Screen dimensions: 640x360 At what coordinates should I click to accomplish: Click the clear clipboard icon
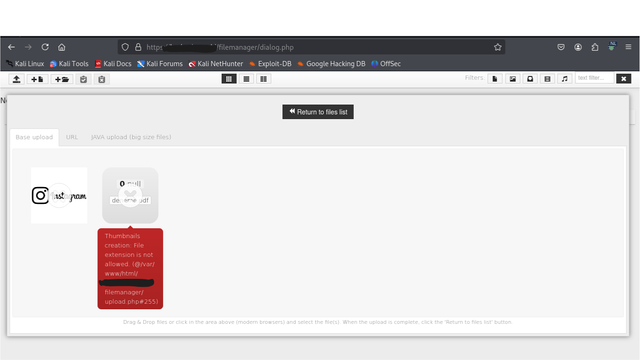102,79
